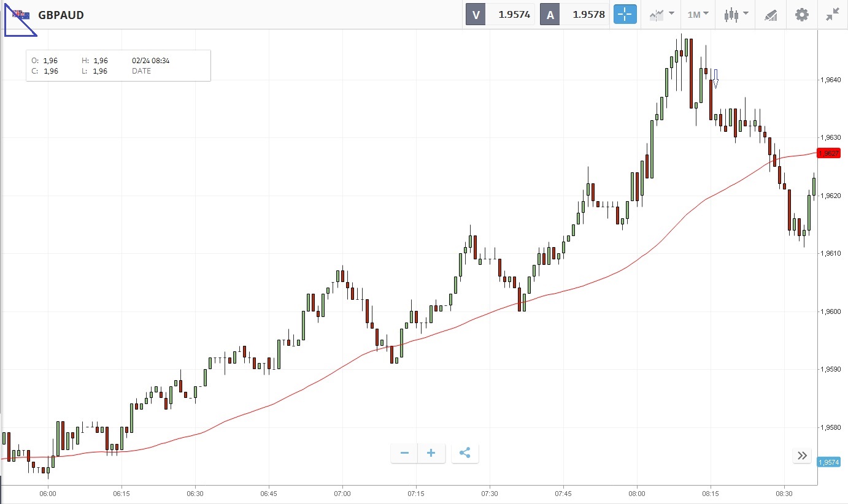Share the chart via share icon
848x504 pixels.
click(464, 453)
